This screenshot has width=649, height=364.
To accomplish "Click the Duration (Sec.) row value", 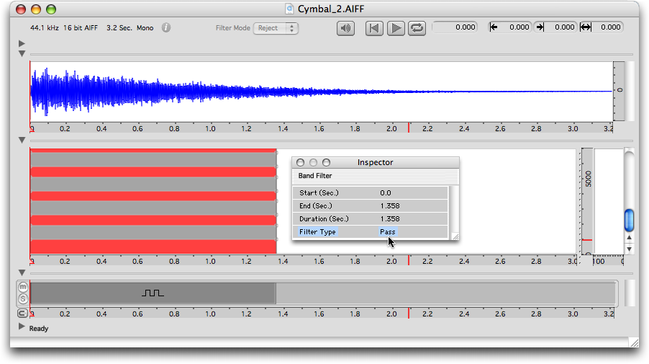I will tap(389, 219).
